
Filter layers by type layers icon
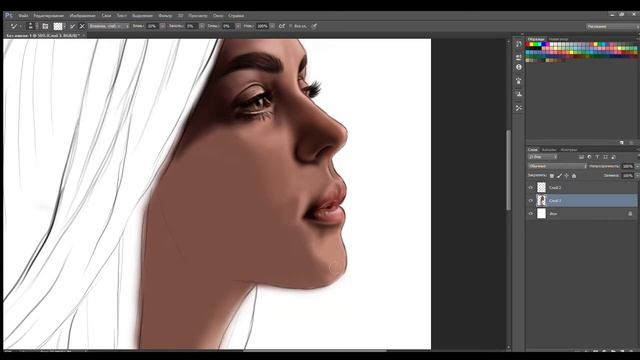[597, 157]
